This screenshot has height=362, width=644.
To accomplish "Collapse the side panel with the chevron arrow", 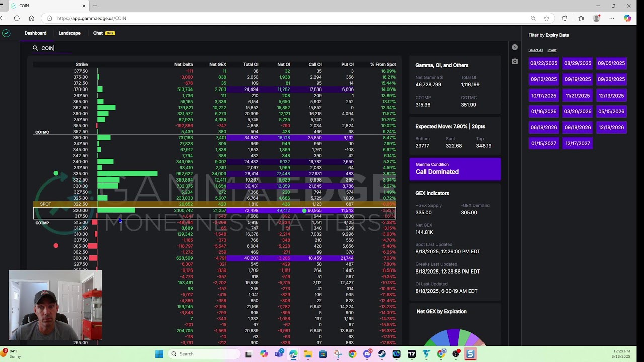I will (515, 47).
